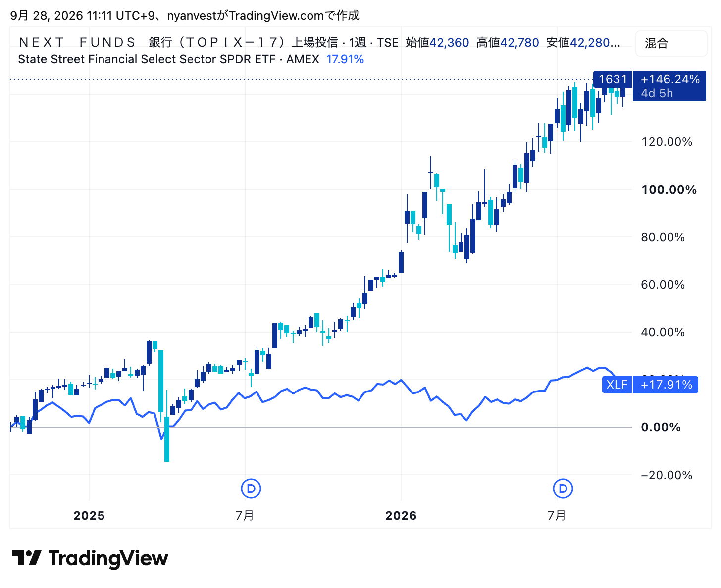The image size is (721, 588).
Task: Click the 安値 42,280 low value
Action: [x=583, y=43]
